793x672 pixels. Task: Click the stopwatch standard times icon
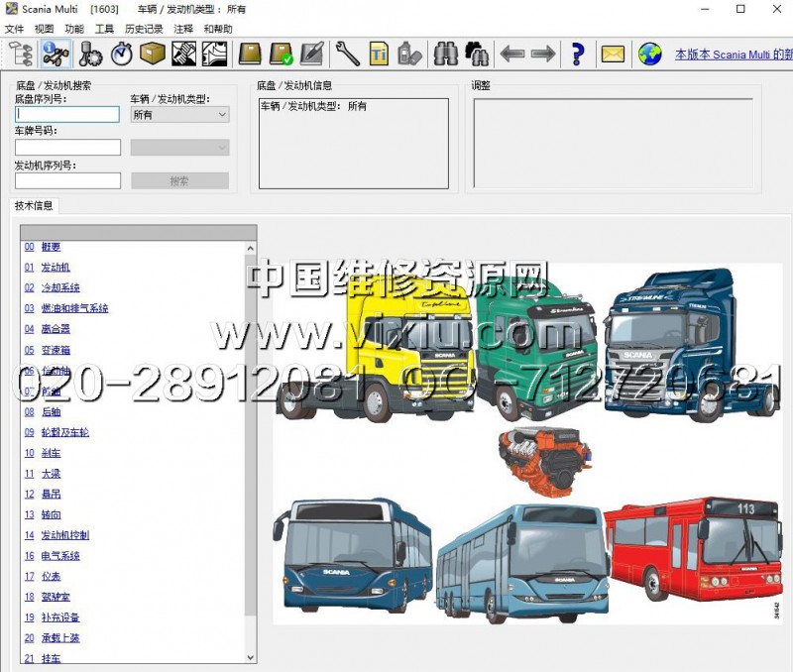click(122, 53)
